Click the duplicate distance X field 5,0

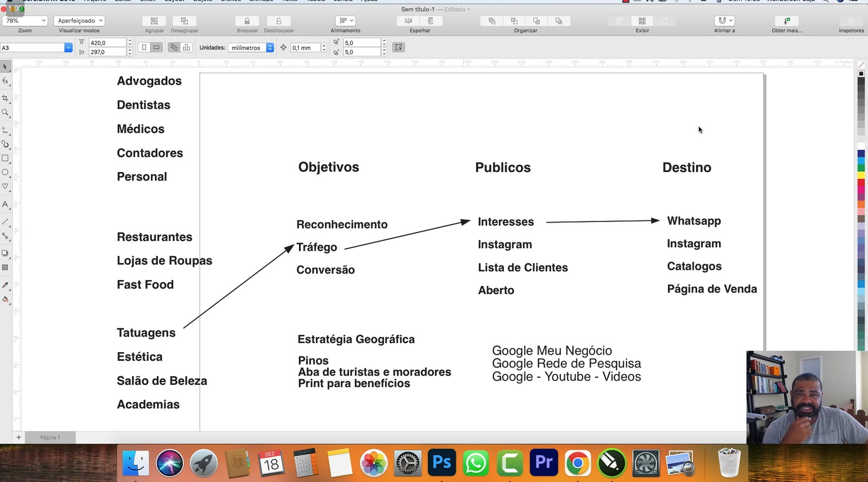(x=362, y=42)
